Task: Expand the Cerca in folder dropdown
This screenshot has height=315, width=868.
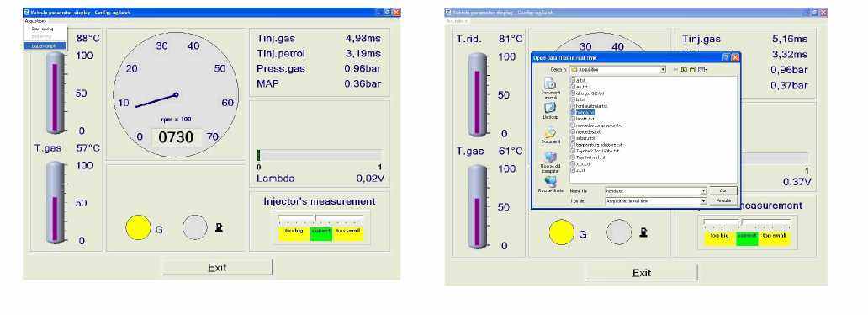Action: point(663,70)
